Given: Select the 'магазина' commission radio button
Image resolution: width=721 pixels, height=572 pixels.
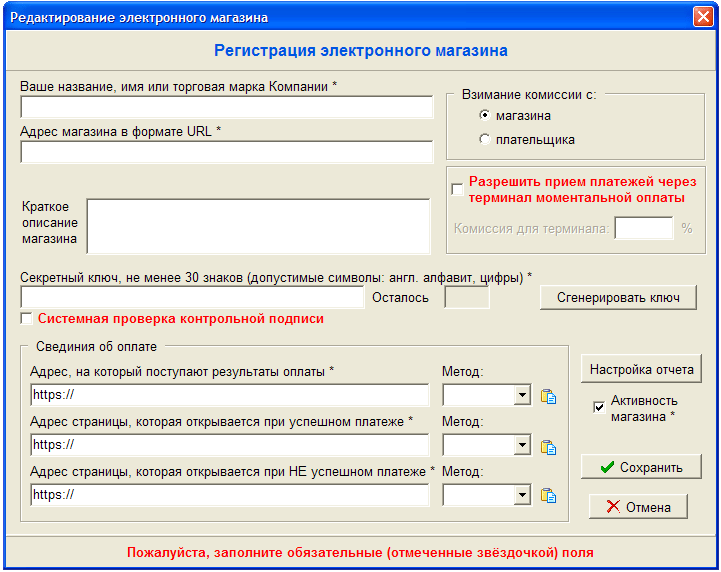Looking at the screenshot, I should click(485, 115).
